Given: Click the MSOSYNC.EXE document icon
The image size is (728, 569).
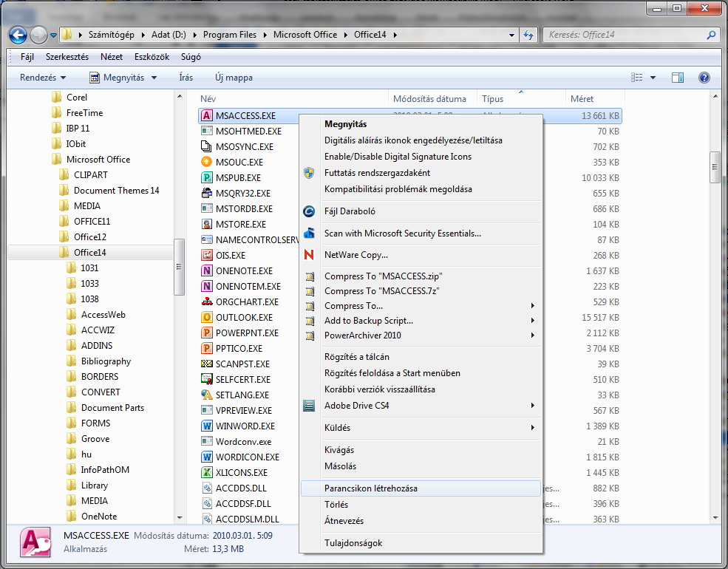Looking at the screenshot, I should (x=207, y=146).
